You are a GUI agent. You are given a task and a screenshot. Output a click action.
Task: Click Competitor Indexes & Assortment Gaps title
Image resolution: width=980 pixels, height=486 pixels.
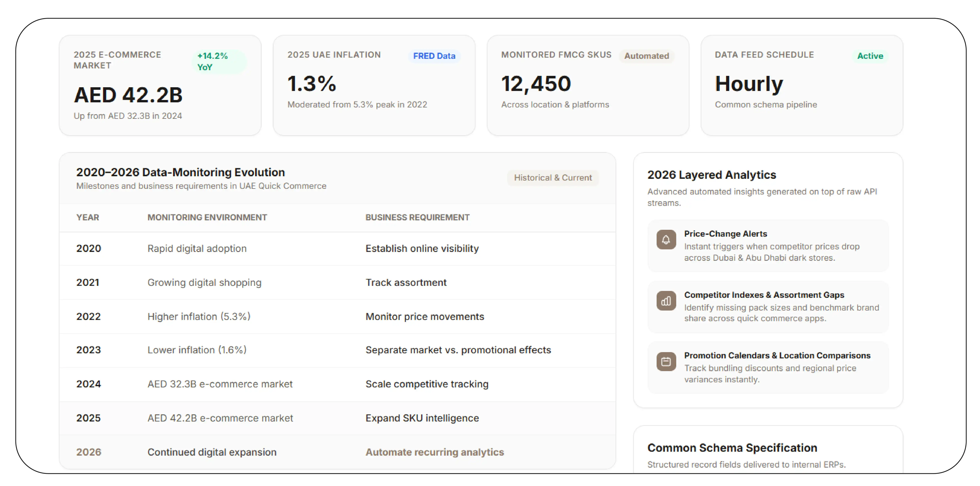764,295
